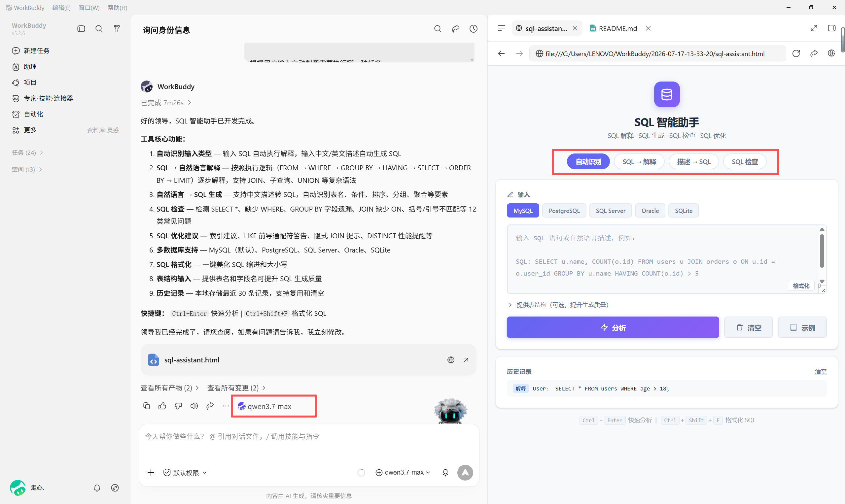Go back in the preview browser

click(501, 54)
